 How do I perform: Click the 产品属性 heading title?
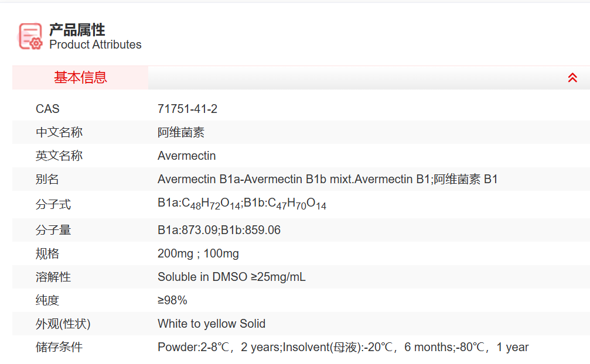[x=77, y=29]
